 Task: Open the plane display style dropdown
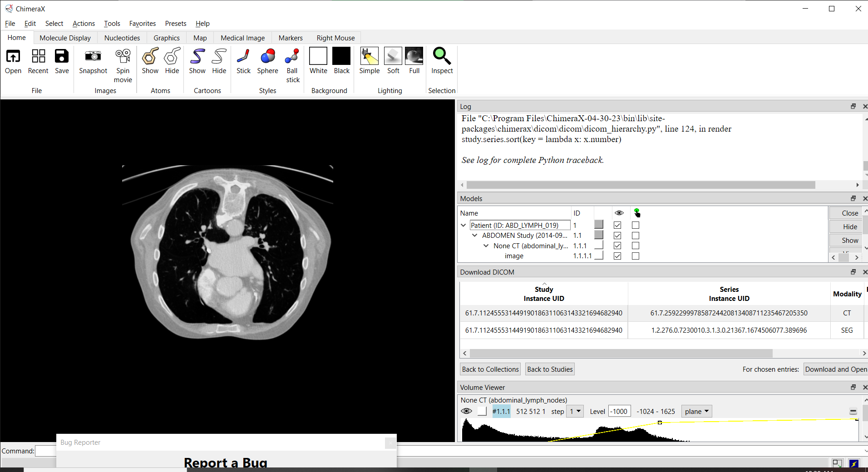(696, 411)
